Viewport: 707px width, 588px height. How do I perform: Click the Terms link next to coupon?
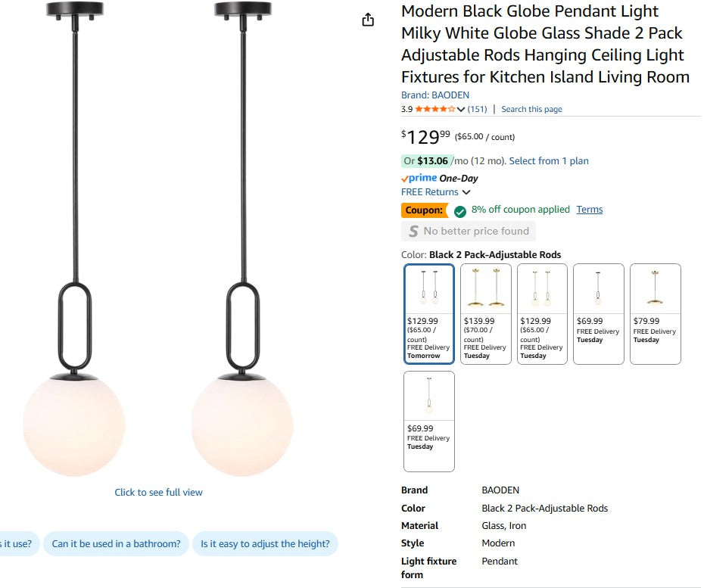[590, 210]
